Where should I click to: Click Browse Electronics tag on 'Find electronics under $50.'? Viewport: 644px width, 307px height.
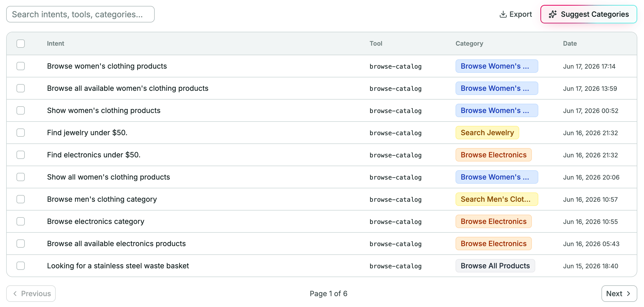pos(493,155)
